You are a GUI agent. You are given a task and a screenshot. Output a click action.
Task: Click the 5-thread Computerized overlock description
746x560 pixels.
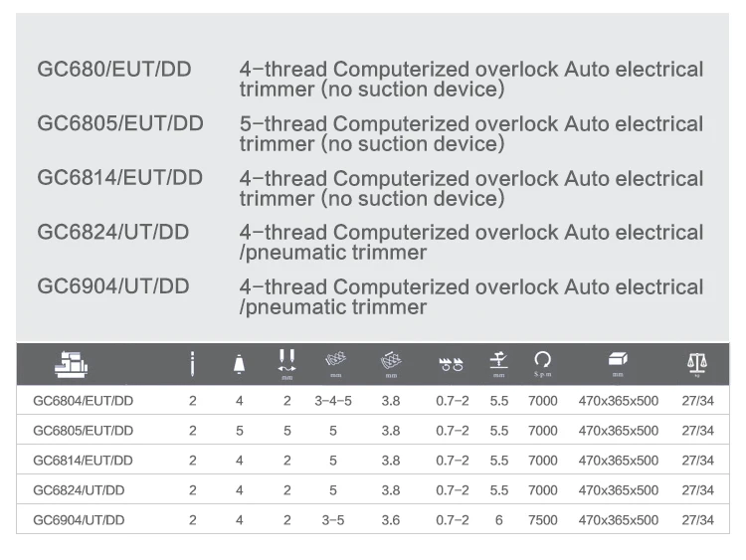(x=471, y=133)
